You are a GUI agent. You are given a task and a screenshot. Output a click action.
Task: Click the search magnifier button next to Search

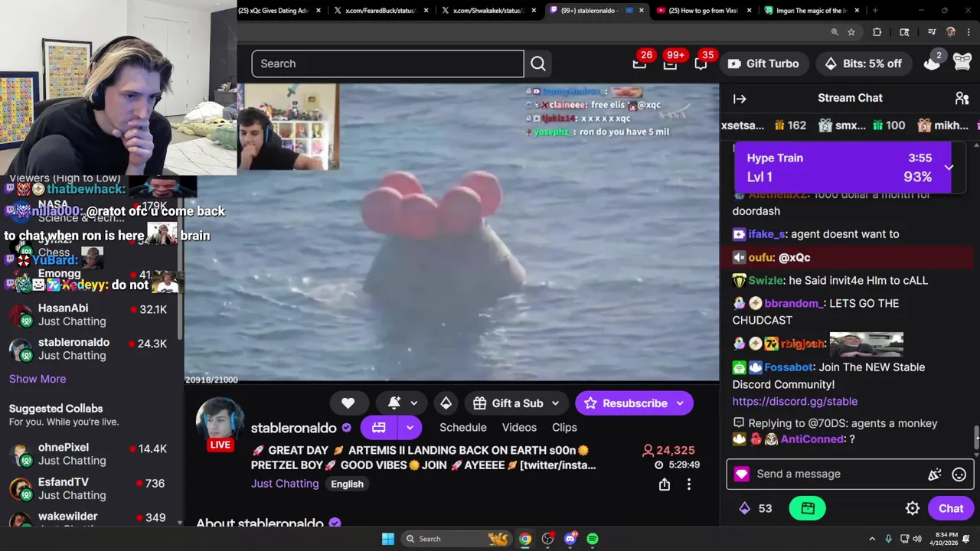[538, 64]
